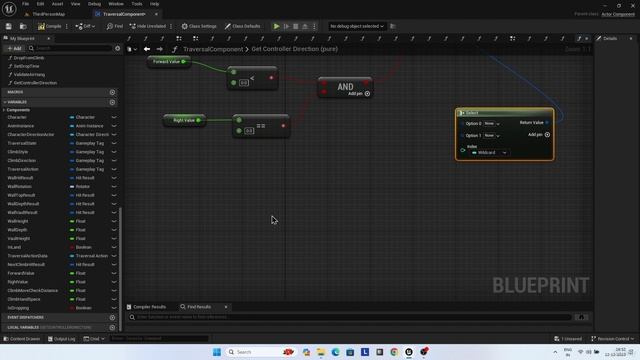Expand the Components category
This screenshot has width=640, height=360.
[x=4, y=110]
